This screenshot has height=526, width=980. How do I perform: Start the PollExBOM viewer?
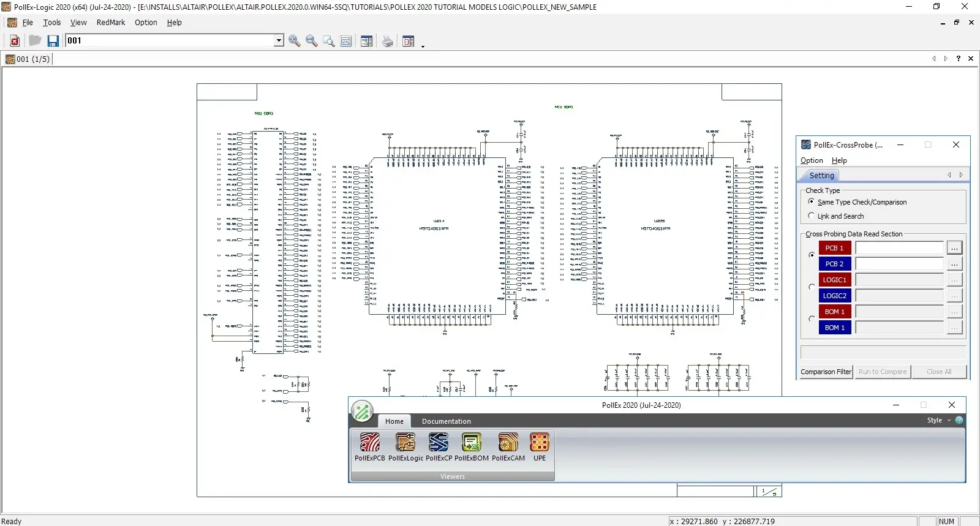click(472, 447)
